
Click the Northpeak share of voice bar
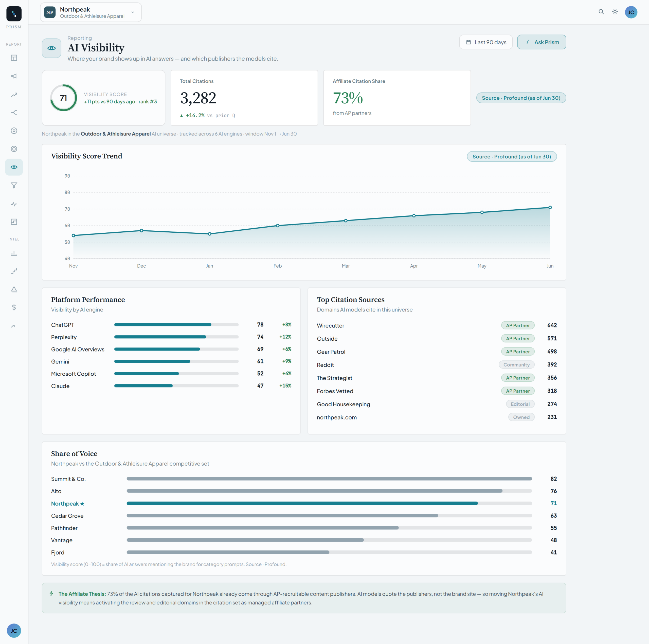click(329, 503)
